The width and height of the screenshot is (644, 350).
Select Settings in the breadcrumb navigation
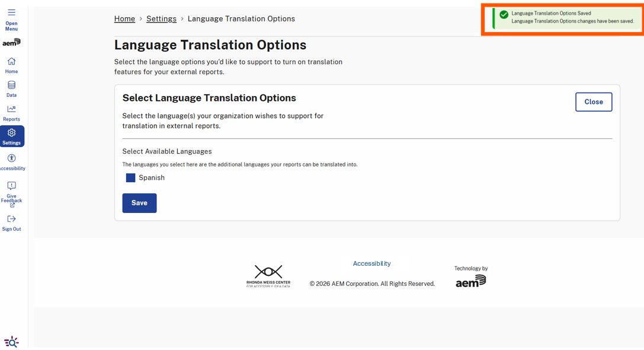click(161, 18)
